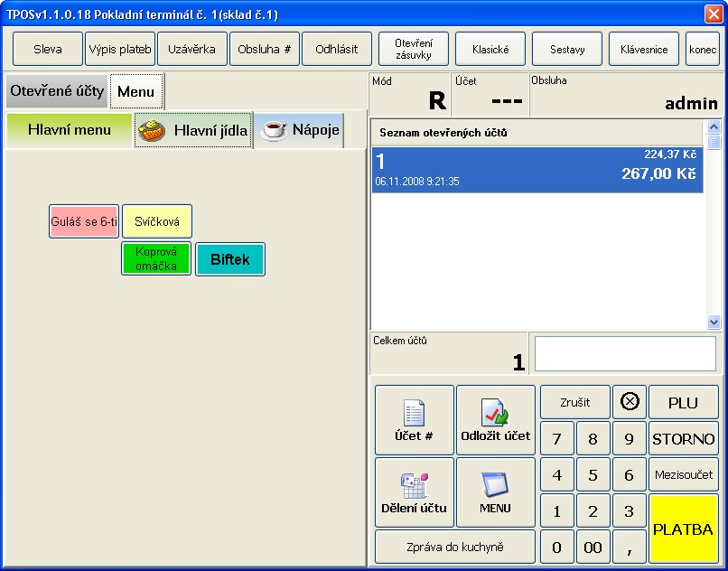The image size is (728, 571).
Task: Tap keypad digit 5
Action: click(593, 474)
